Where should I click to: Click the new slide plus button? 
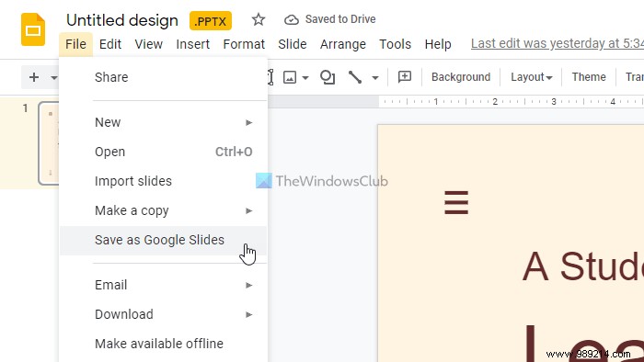34,77
